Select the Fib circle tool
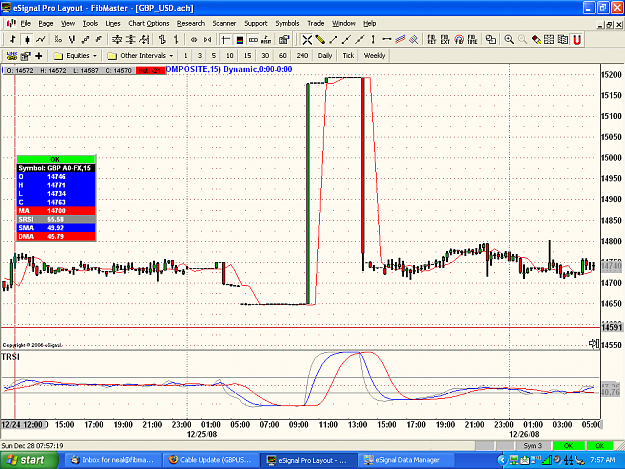Viewport: 625px width, 469px height. click(x=459, y=39)
